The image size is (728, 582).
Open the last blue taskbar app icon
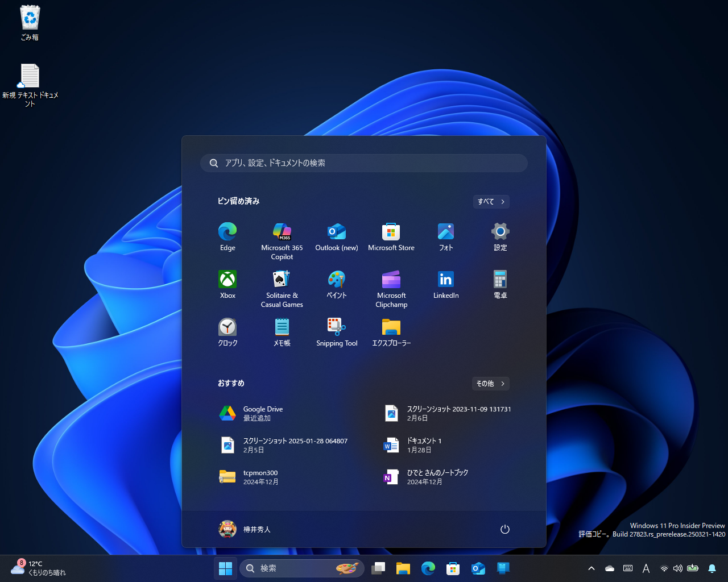coord(503,568)
